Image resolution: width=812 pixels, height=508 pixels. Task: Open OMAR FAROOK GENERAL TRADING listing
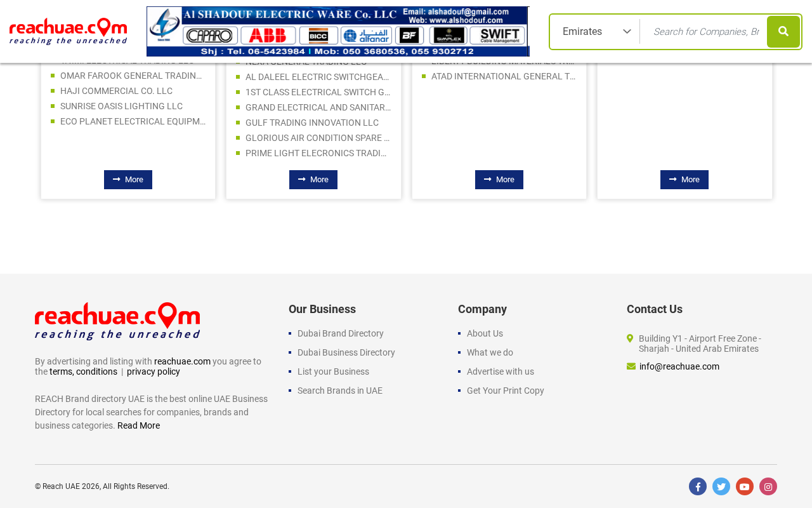[x=131, y=76]
